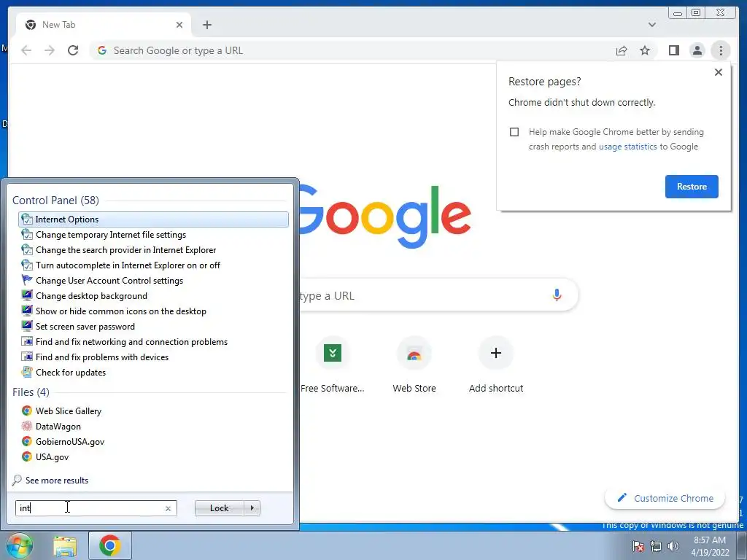Clear the start menu search text
The height and width of the screenshot is (560, 747).
168,508
